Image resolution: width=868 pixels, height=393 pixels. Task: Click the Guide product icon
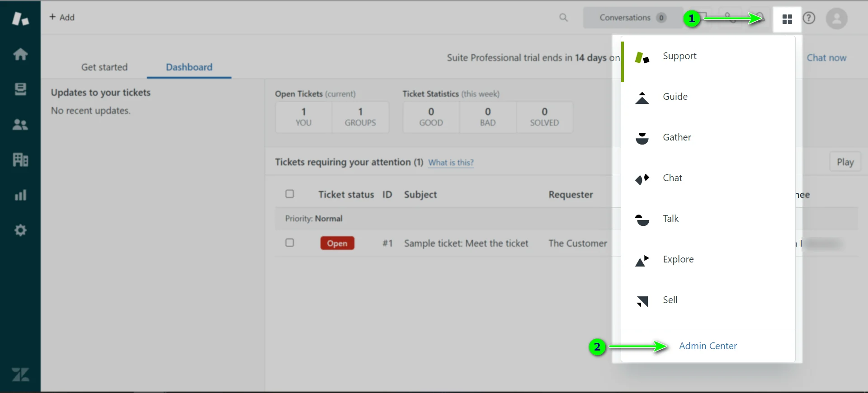click(642, 98)
